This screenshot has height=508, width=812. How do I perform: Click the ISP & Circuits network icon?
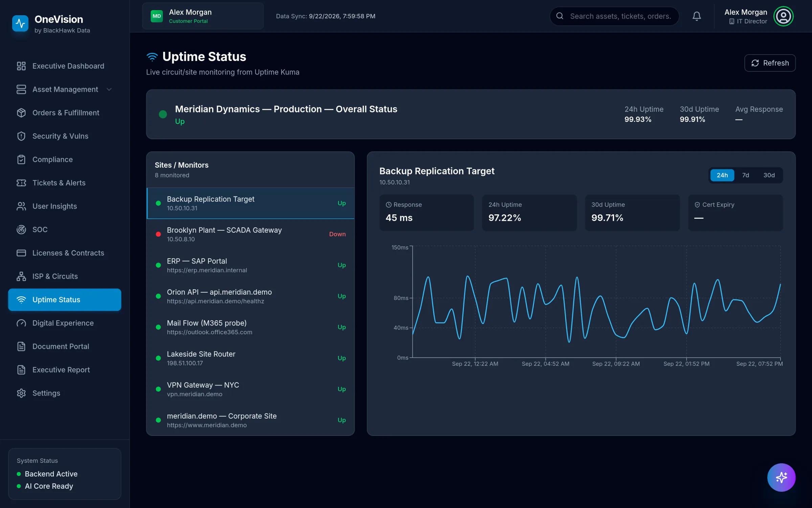point(21,276)
